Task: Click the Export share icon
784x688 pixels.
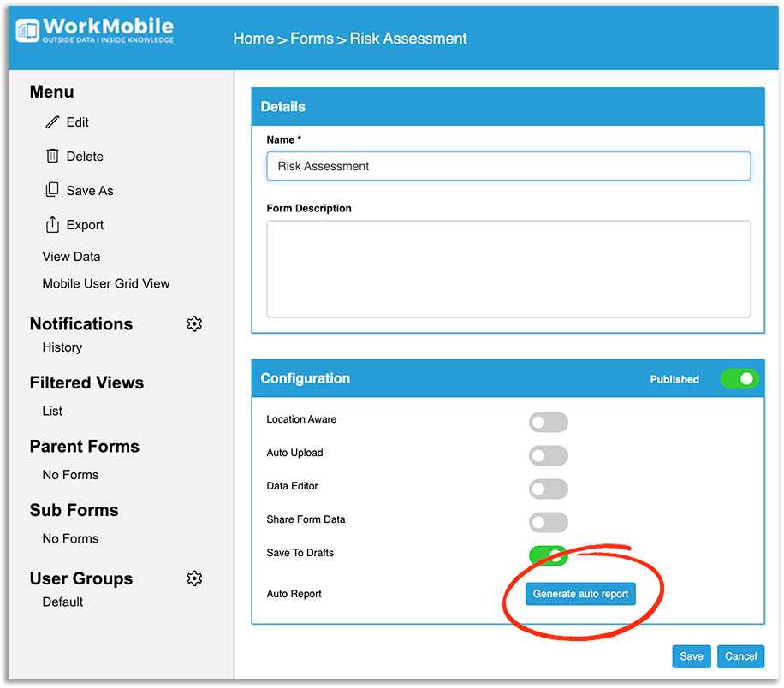Action: coord(52,224)
